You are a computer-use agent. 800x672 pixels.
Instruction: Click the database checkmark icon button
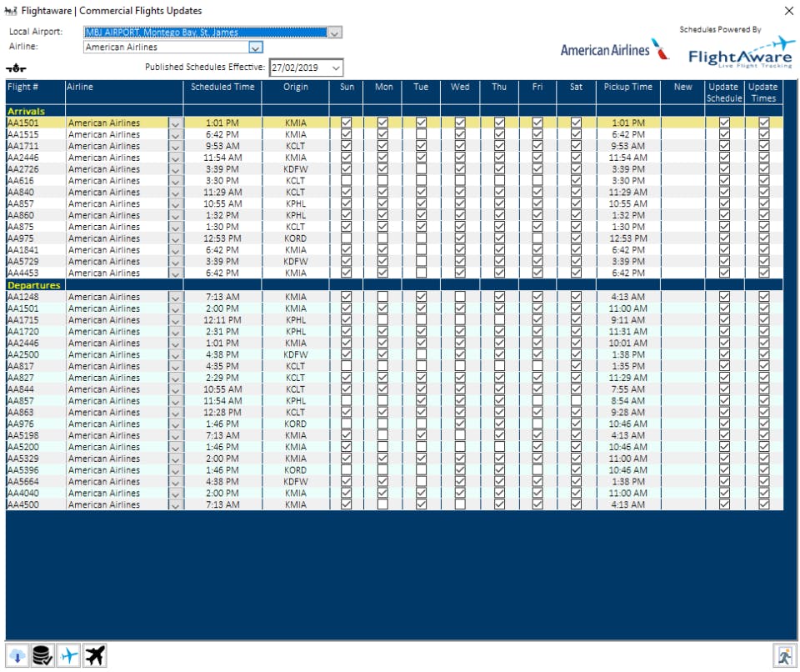pyautogui.click(x=42, y=655)
